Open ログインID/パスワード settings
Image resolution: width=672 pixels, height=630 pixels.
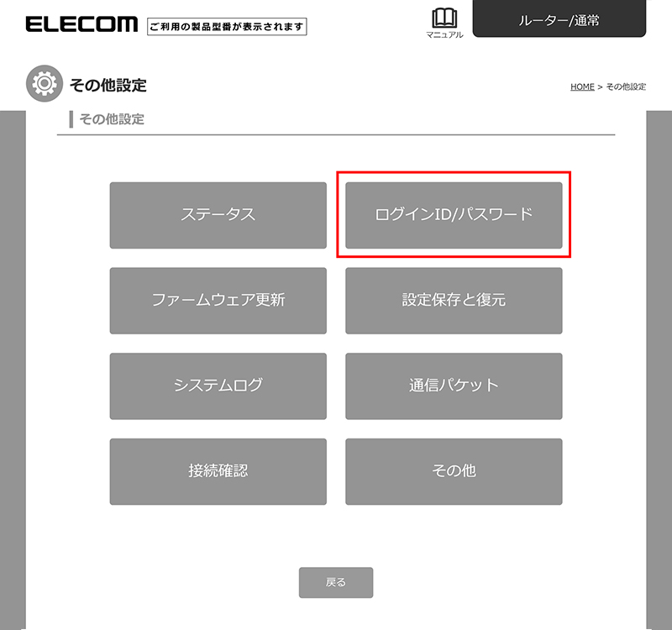click(454, 215)
